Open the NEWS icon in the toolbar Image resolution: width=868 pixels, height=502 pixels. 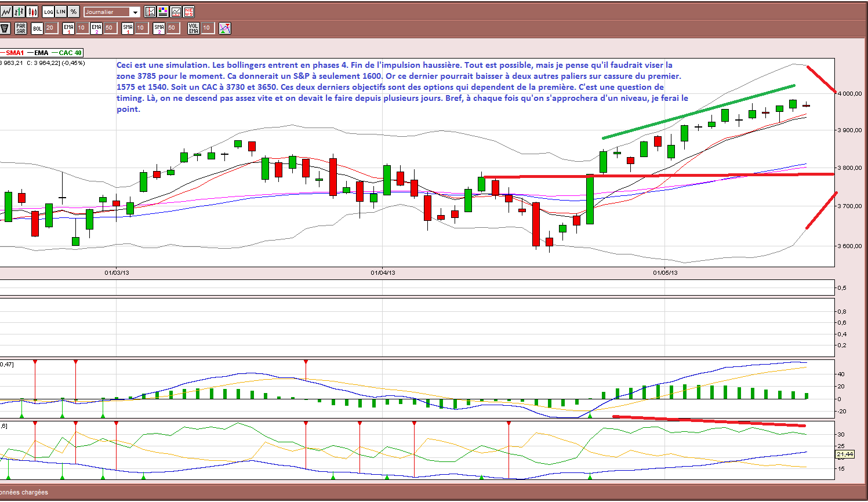pyautogui.click(x=188, y=12)
